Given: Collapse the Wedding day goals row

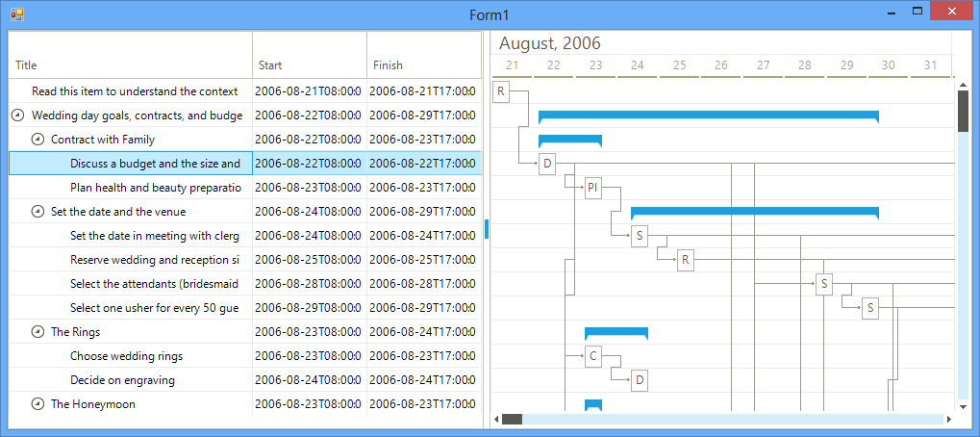Looking at the screenshot, I should tap(18, 116).
